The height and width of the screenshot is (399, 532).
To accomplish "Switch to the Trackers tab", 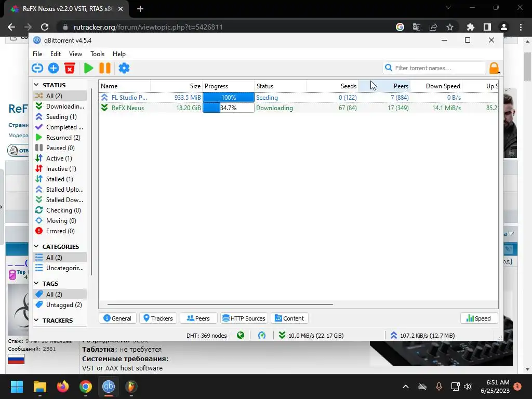I will pyautogui.click(x=158, y=318).
